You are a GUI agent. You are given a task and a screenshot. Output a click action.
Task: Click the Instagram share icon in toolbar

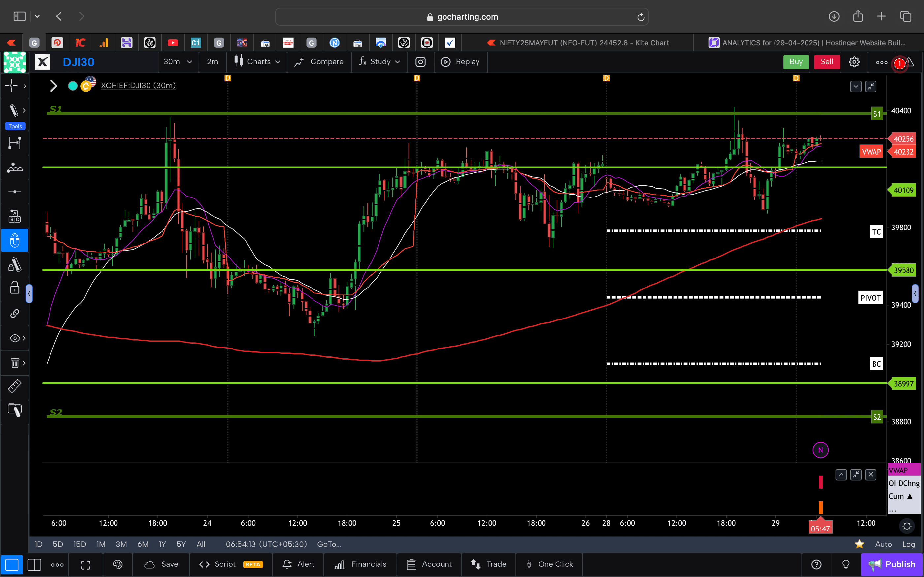coord(420,61)
